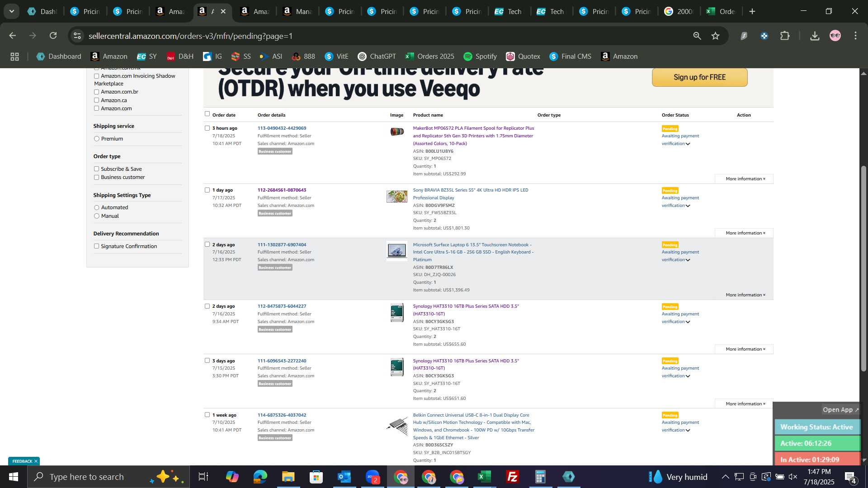Image resolution: width=868 pixels, height=488 pixels.
Task: Select the order 113-0490432-4429069 checkbox
Action: click(207, 128)
